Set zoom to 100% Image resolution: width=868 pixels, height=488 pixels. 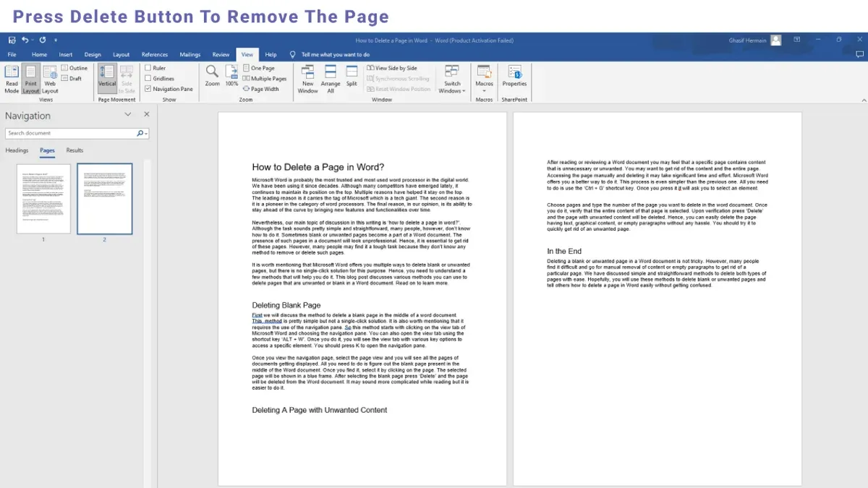point(231,76)
